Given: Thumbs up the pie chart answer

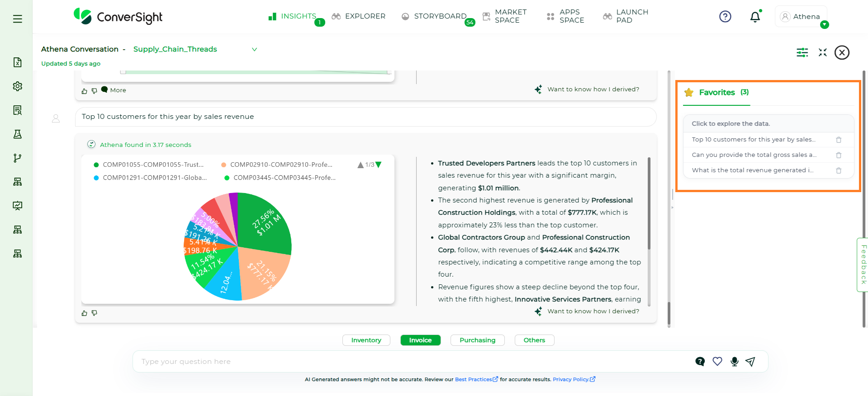Looking at the screenshot, I should (84, 313).
